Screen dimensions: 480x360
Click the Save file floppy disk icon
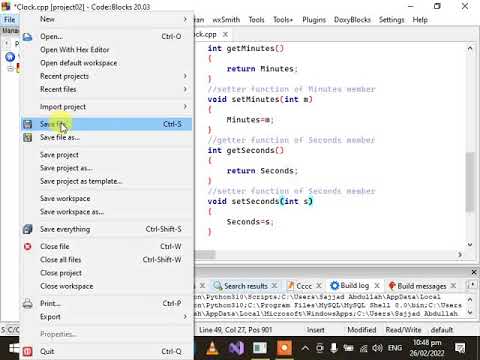click(x=27, y=124)
